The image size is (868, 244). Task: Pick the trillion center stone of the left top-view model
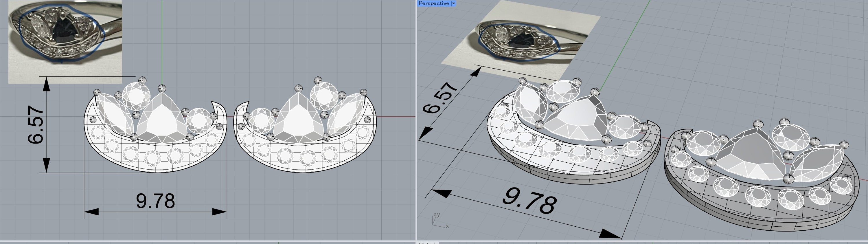click(162, 118)
